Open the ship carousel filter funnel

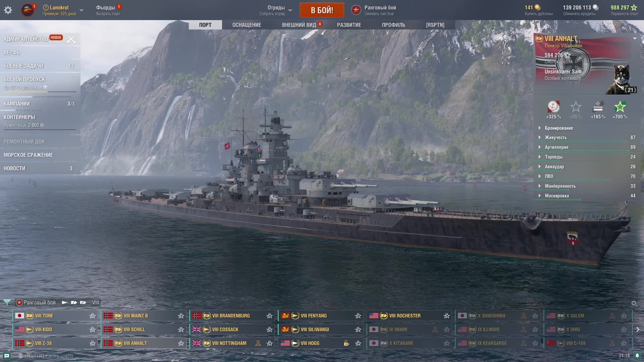pyautogui.click(x=7, y=302)
